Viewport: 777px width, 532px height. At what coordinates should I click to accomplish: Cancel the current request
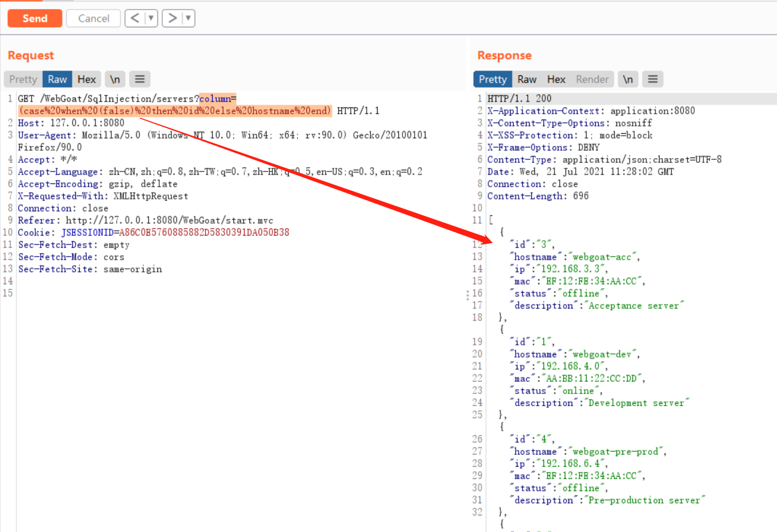93,18
